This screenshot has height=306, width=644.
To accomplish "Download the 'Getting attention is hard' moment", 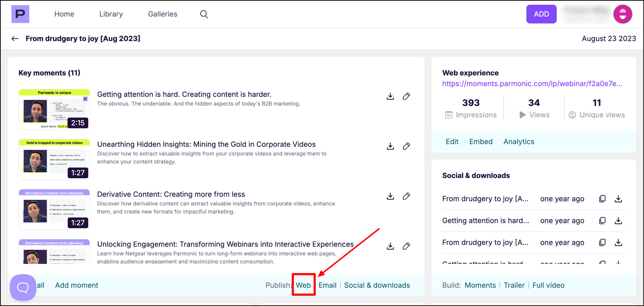I will pos(390,96).
